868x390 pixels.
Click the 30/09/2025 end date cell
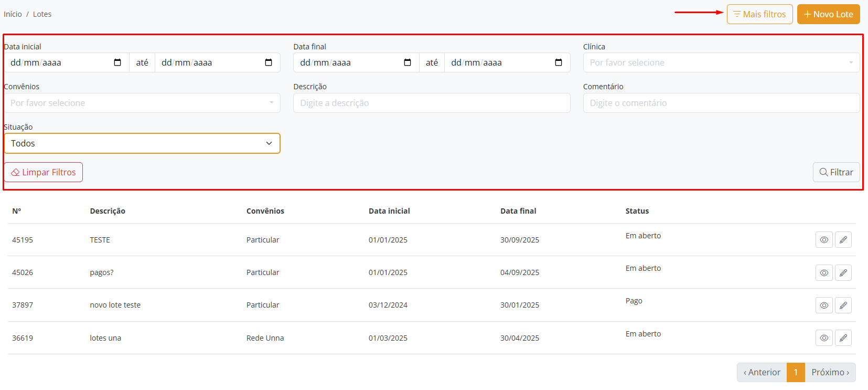click(x=520, y=240)
